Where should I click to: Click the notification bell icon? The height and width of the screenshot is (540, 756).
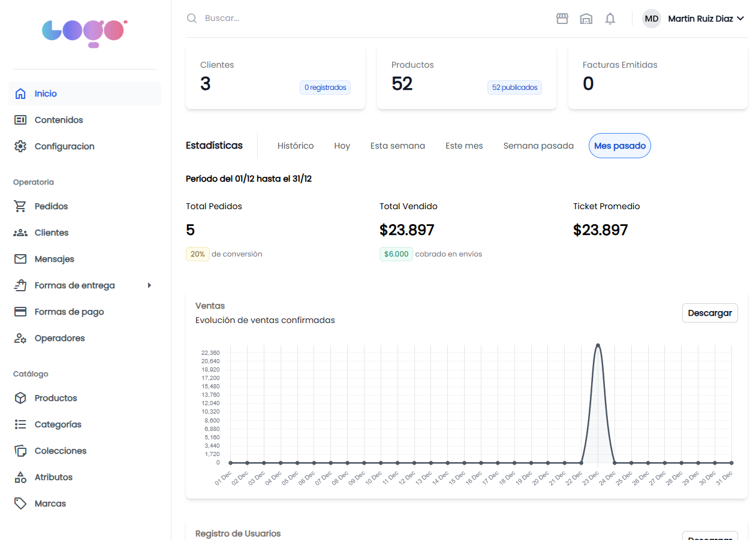(x=610, y=19)
